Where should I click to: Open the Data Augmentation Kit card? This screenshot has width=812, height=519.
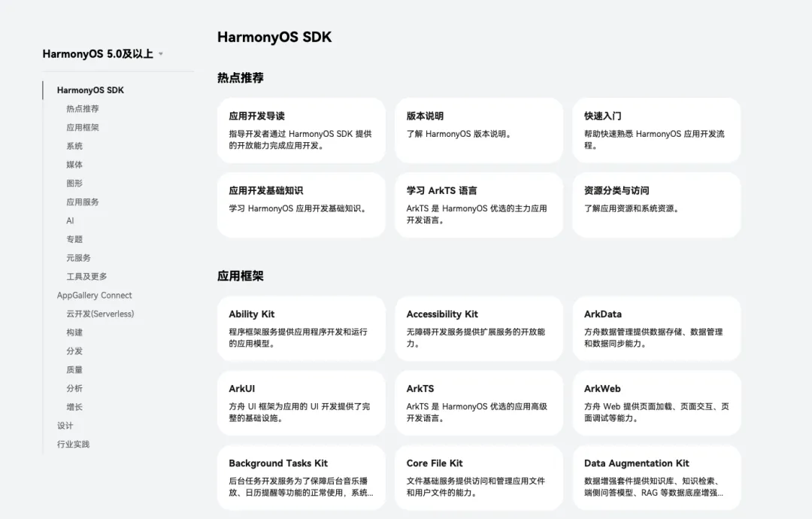click(x=656, y=478)
